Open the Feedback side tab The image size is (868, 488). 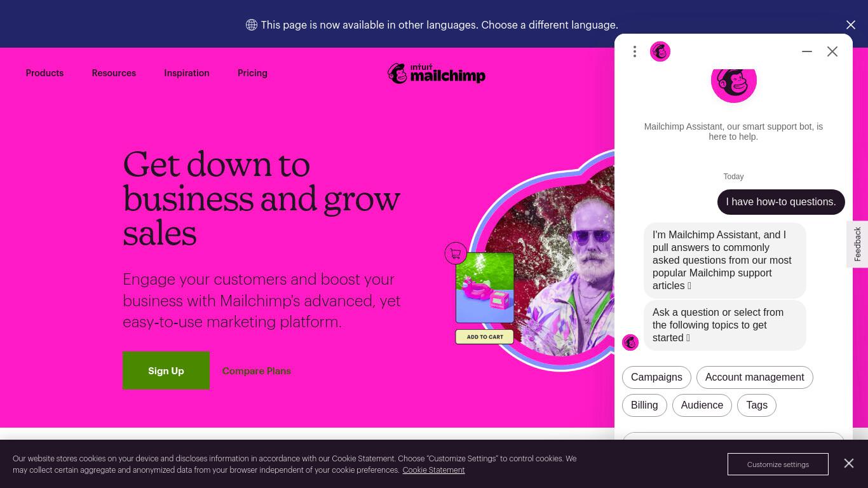857,244
